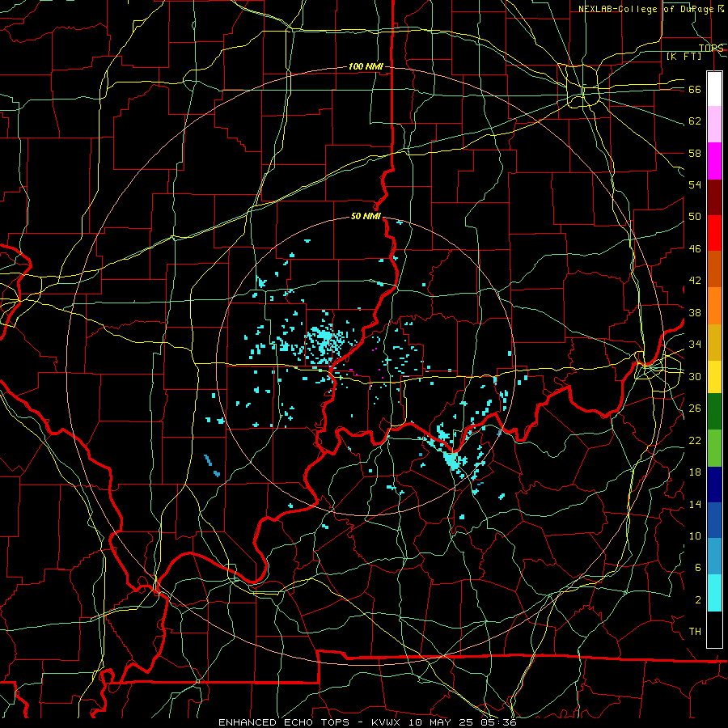Click the legend value 50

(695, 216)
